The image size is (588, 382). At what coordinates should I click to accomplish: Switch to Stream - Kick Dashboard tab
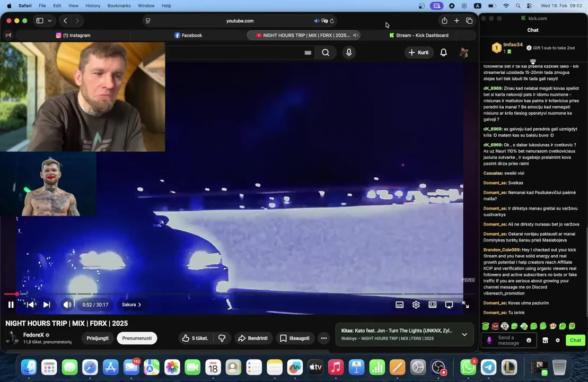pos(418,35)
